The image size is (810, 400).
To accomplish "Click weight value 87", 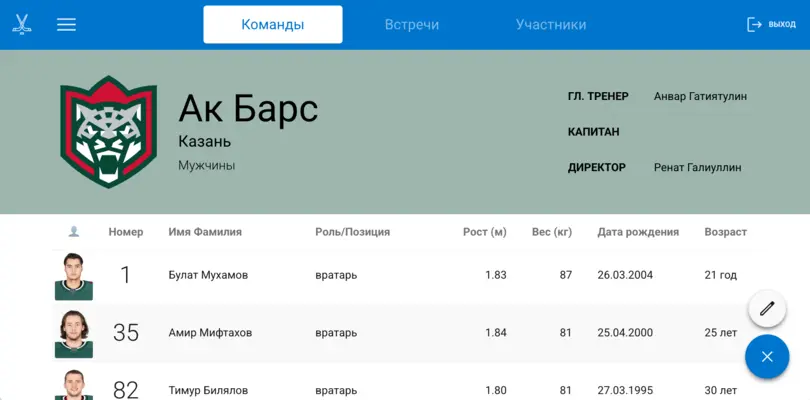I will click(x=566, y=275).
